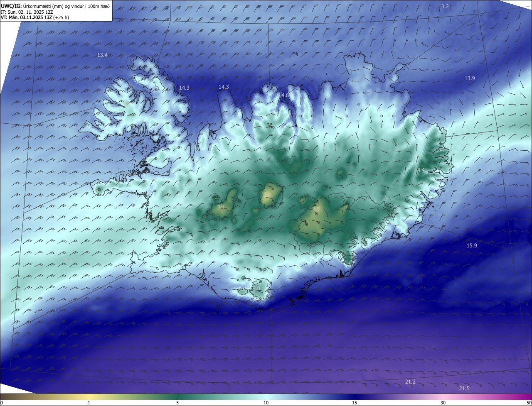
Task: Click the 3.1 value label
Action: (221, 207)
